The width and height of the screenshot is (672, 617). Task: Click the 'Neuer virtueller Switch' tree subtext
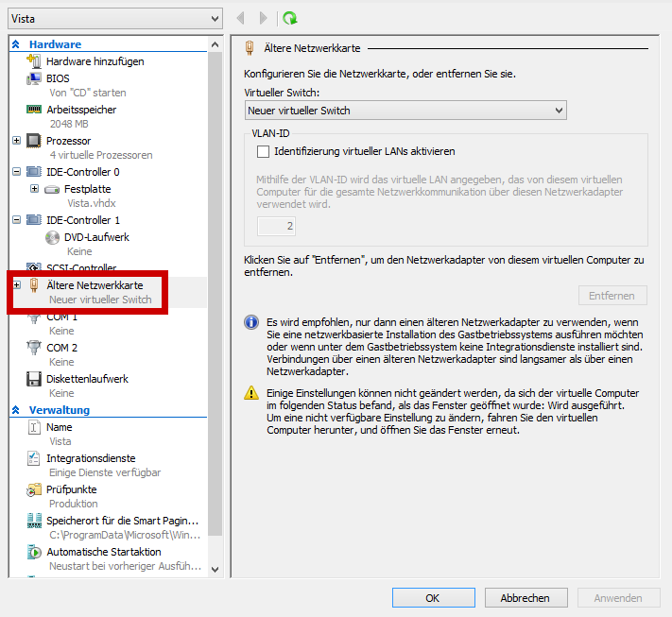[x=100, y=300]
